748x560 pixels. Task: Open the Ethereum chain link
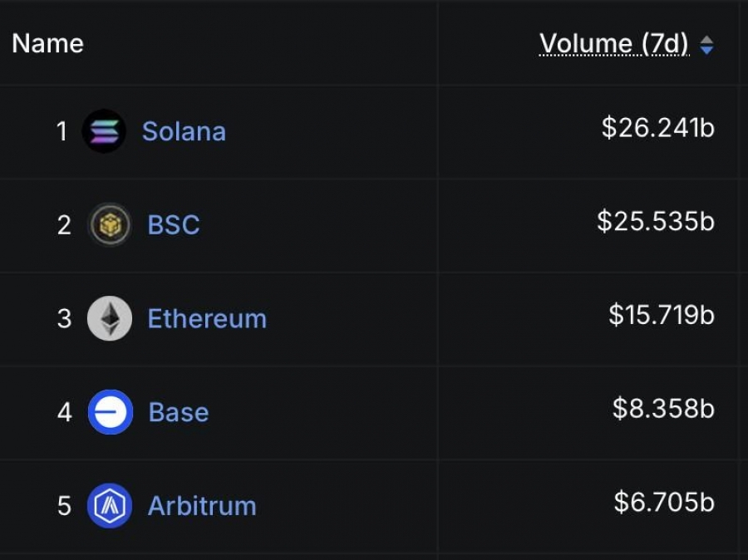207,318
